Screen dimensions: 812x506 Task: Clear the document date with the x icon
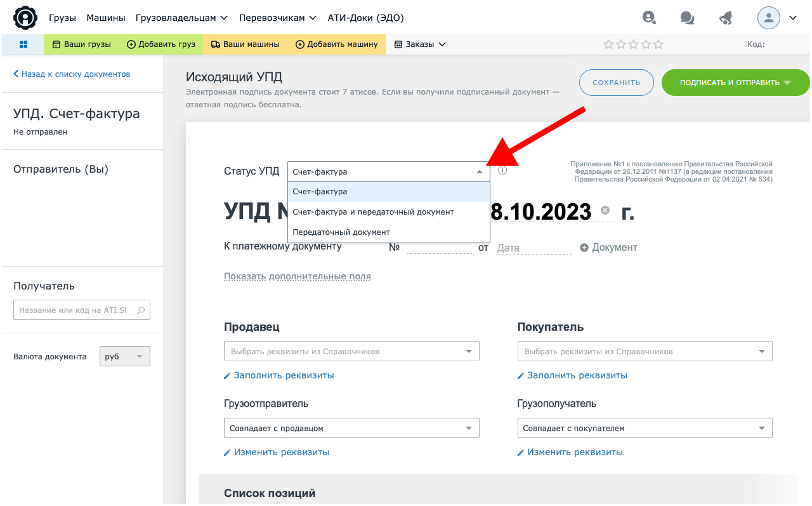605,210
